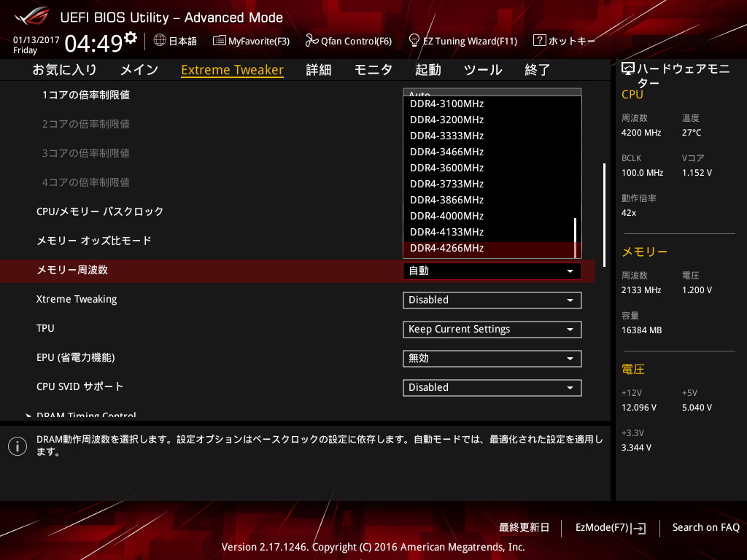The width and height of the screenshot is (747, 560).
Task: Select the Extreme Tweaker tab
Action: (233, 70)
